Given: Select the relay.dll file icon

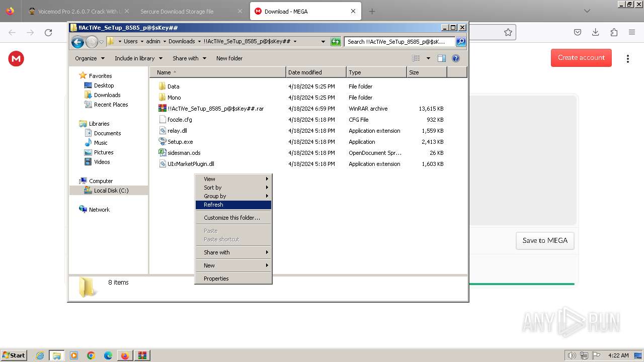Looking at the screenshot, I should pyautogui.click(x=162, y=131).
